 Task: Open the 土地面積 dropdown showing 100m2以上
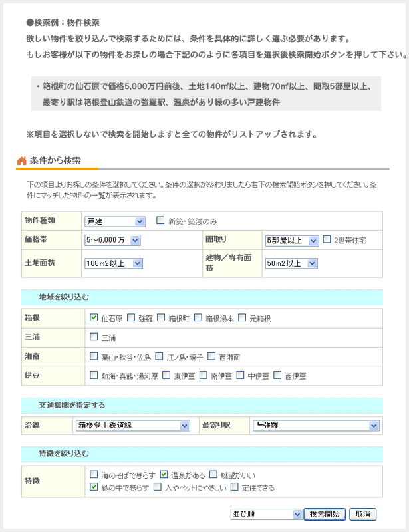[114, 263]
